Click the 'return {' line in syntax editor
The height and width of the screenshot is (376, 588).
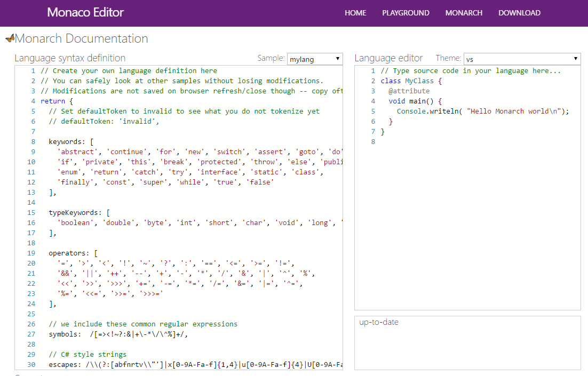pos(57,101)
